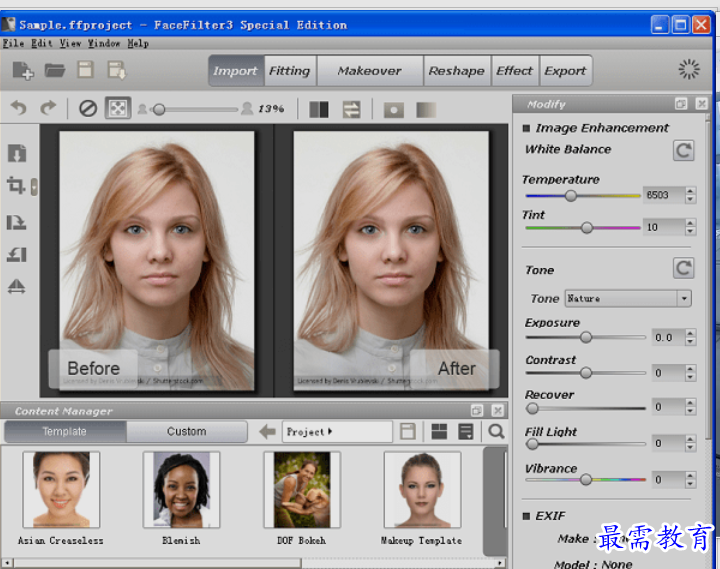Switch to Custom tab in Content Manager

point(187,432)
